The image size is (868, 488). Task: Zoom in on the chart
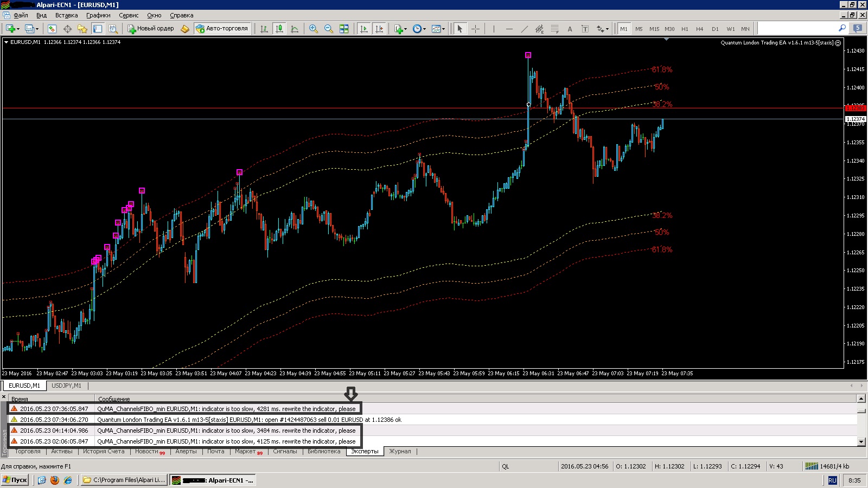click(314, 29)
